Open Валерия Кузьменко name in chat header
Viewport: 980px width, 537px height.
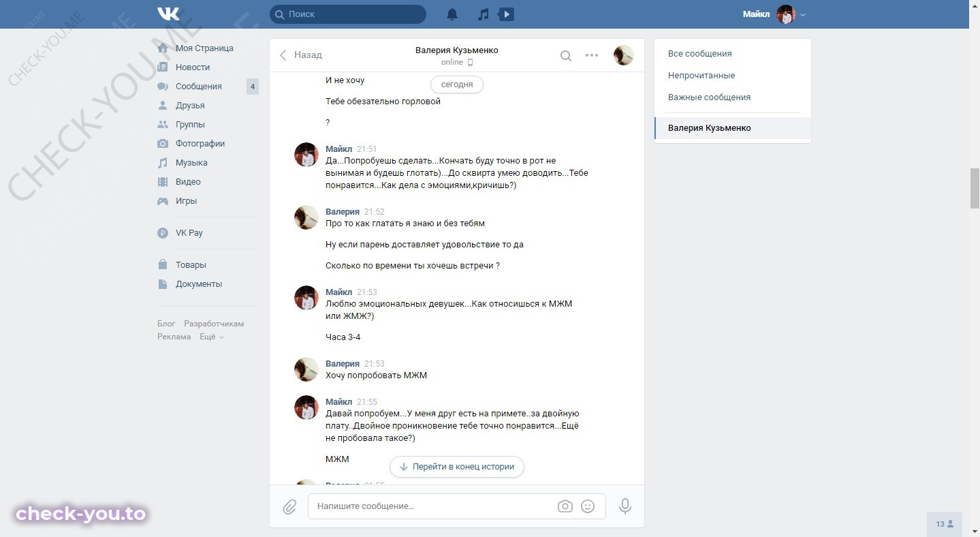457,50
